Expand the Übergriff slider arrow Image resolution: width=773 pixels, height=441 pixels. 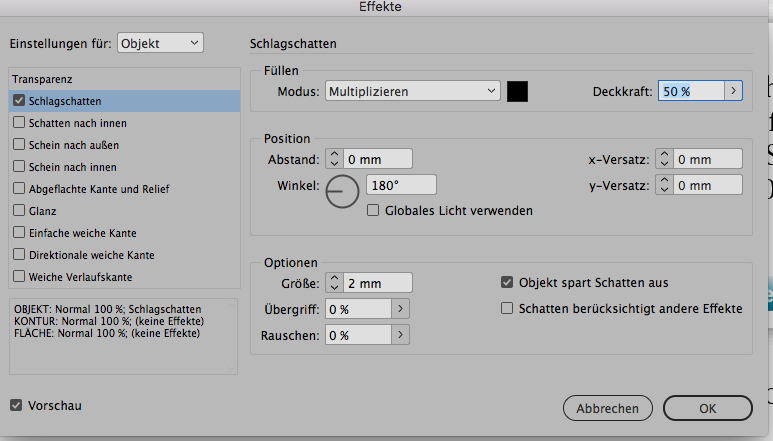point(401,309)
